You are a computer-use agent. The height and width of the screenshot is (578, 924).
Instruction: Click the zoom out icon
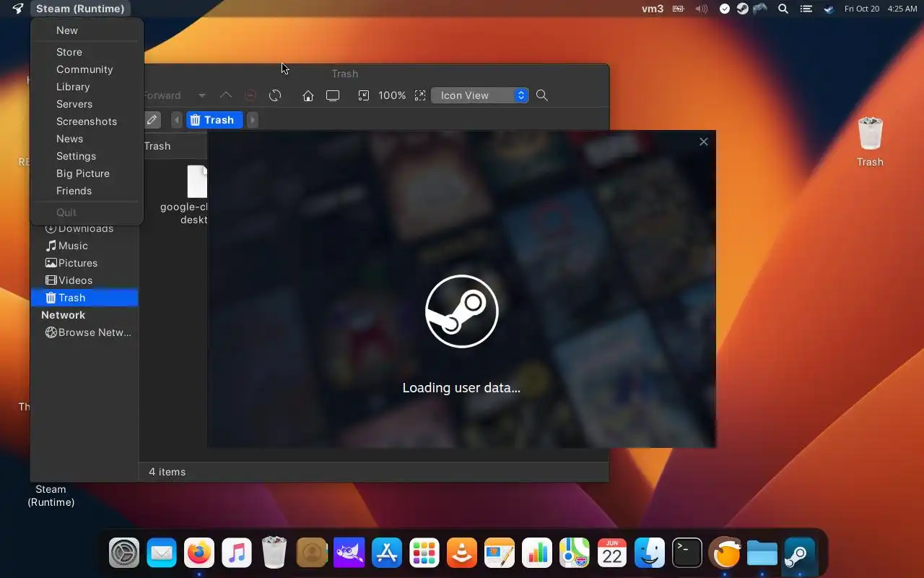click(364, 95)
